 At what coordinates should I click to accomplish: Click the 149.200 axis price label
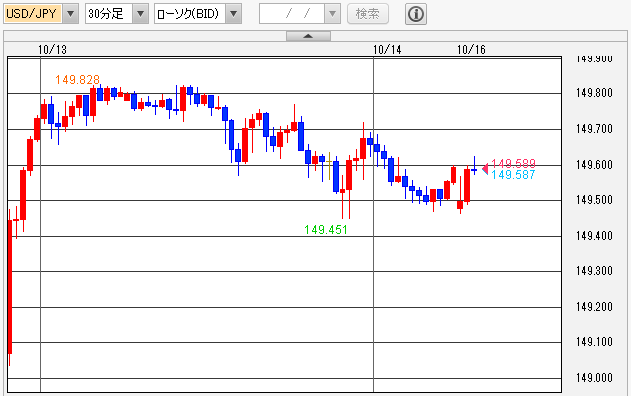pyautogui.click(x=594, y=307)
